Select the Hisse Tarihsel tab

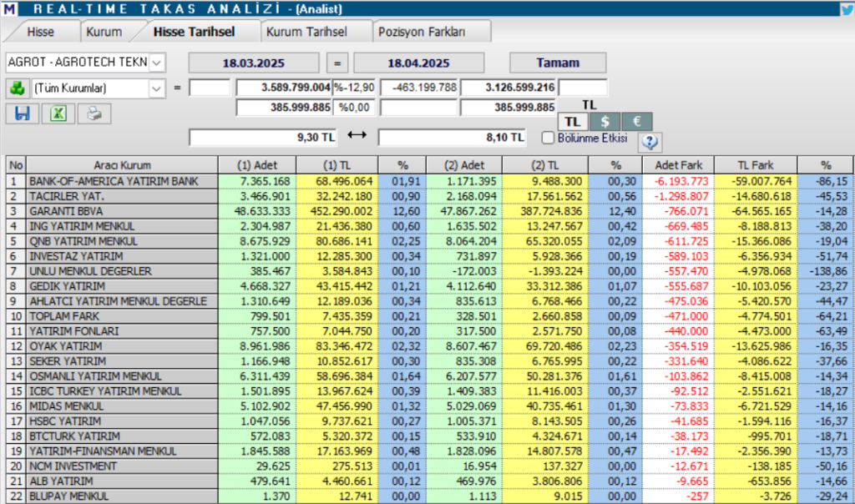(x=194, y=32)
